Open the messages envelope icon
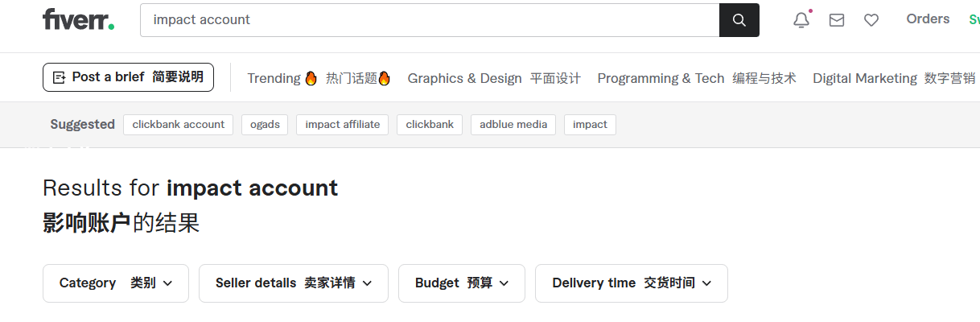Screen dimensions: 980x322 (x=837, y=20)
